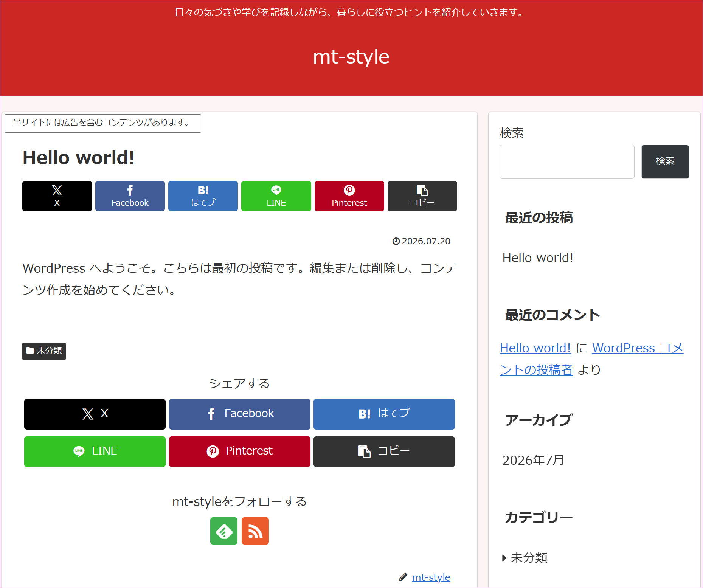703x588 pixels.
Task: Copy link with top コピー button
Action: 422,196
